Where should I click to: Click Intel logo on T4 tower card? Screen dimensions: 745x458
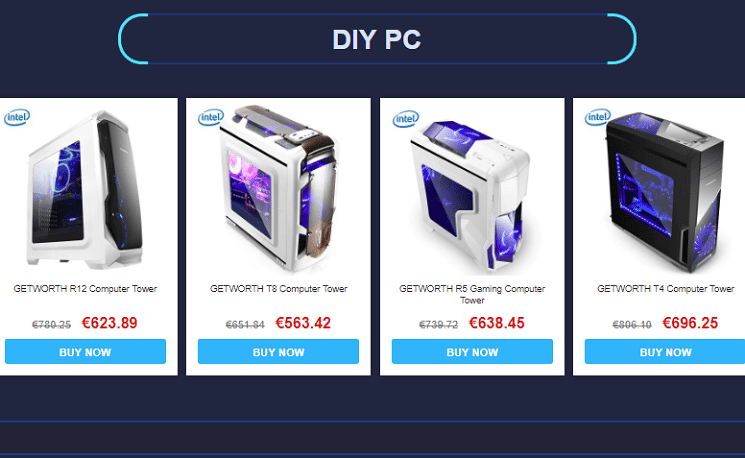pyautogui.click(x=598, y=117)
